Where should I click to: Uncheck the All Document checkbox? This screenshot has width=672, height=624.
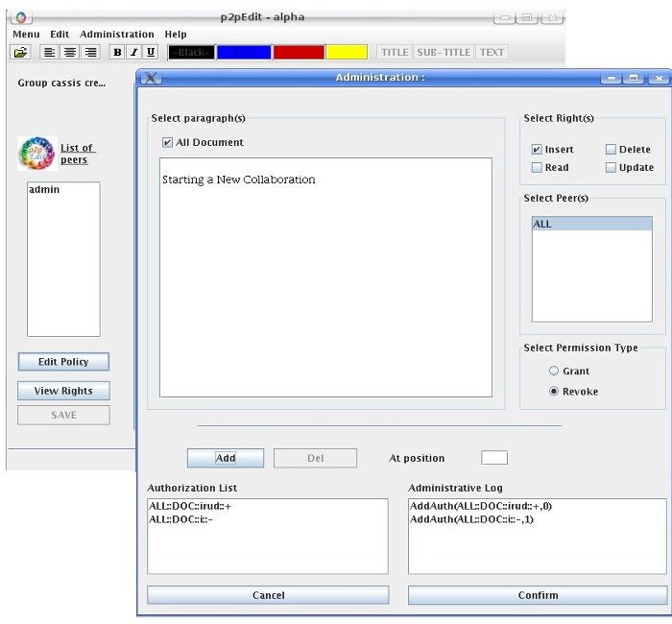tap(167, 142)
